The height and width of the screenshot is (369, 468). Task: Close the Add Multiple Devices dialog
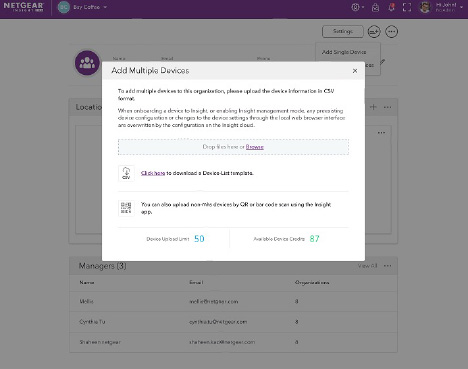coord(355,71)
